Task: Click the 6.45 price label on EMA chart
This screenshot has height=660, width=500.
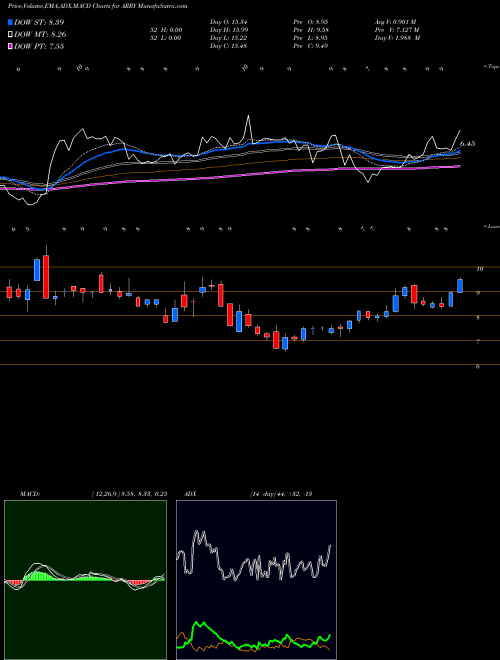Action: coord(468,144)
